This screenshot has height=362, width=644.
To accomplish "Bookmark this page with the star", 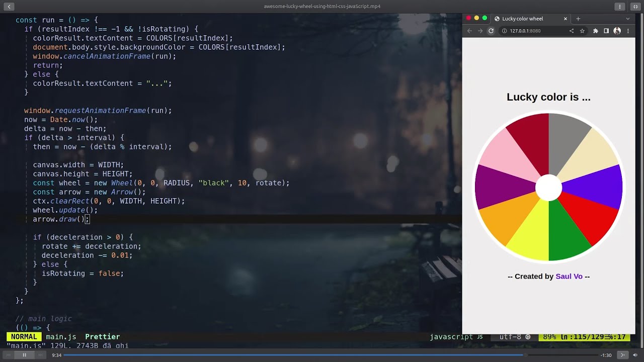I will click(582, 31).
